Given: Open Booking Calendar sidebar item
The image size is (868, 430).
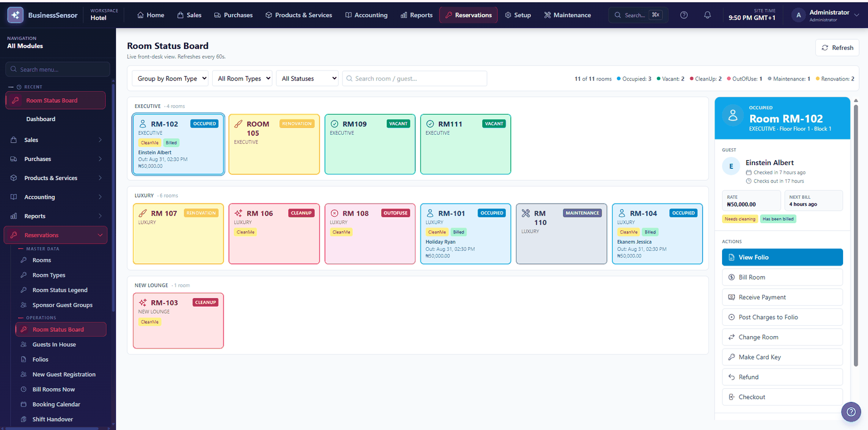Looking at the screenshot, I should [x=56, y=404].
